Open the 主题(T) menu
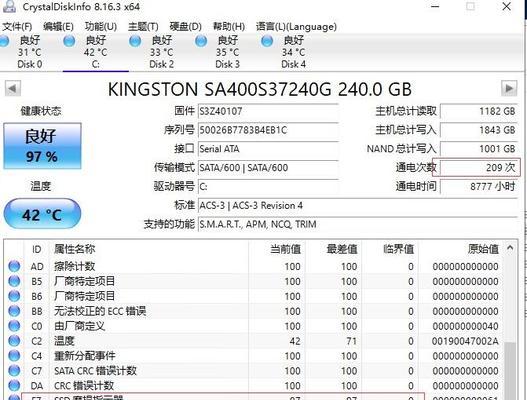The height and width of the screenshot is (400, 527). point(143,27)
